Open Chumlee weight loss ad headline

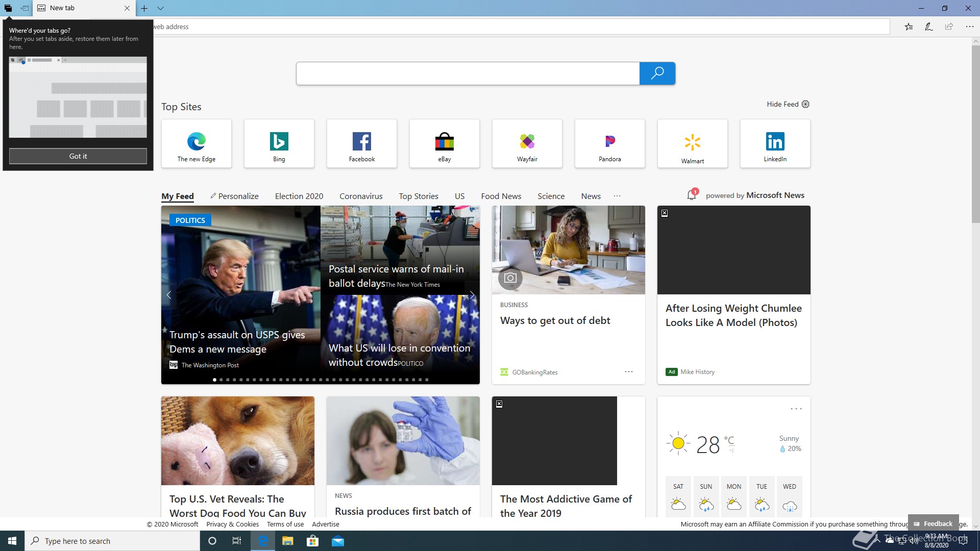[733, 315]
